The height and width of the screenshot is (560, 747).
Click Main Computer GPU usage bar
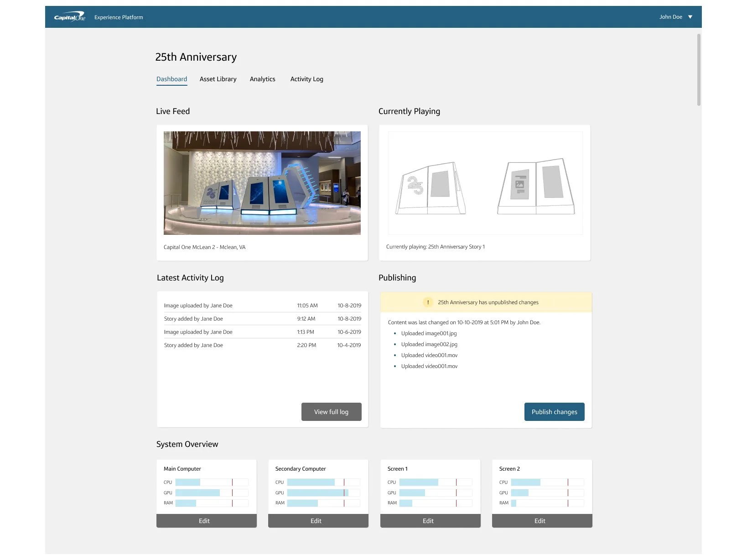click(212, 493)
